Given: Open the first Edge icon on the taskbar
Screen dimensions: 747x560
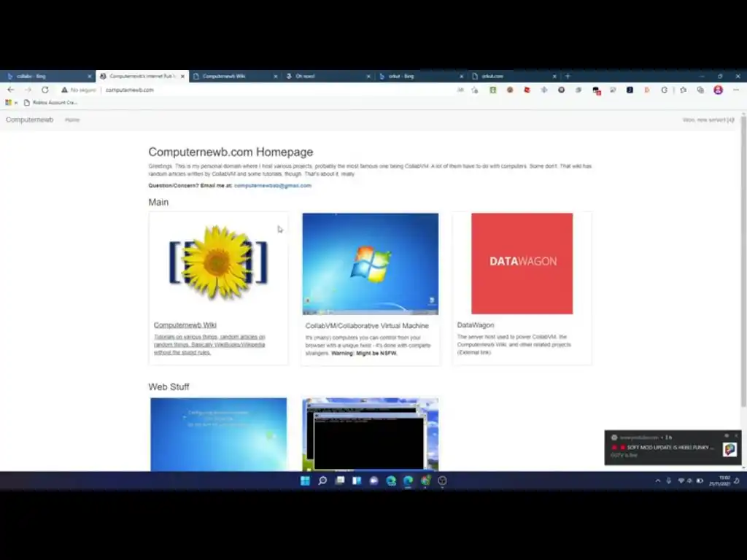Looking at the screenshot, I should (391, 481).
